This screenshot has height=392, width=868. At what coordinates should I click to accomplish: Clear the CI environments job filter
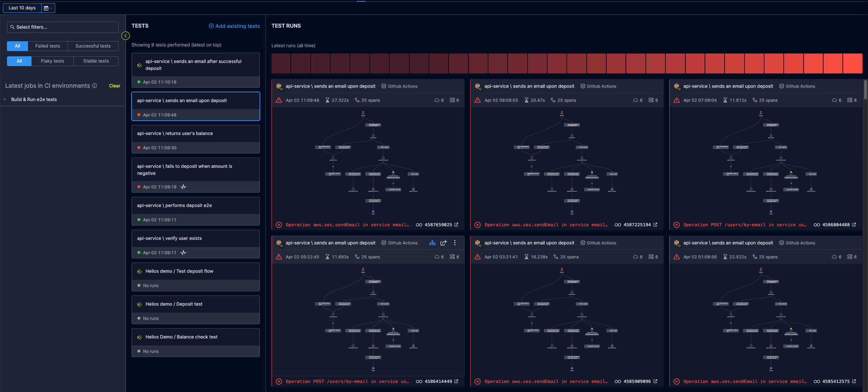[114, 86]
